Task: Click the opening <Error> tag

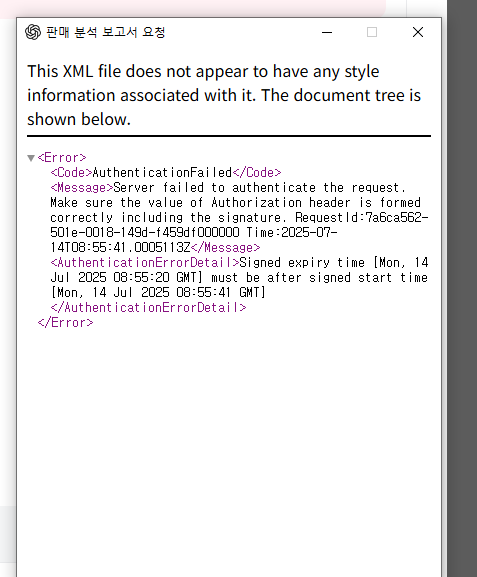Action: 62,158
